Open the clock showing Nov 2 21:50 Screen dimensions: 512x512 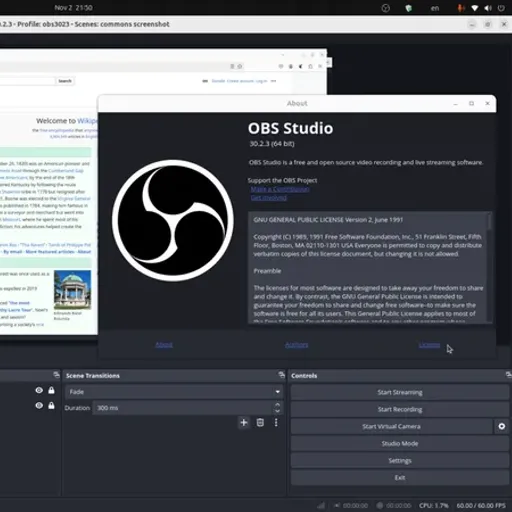coord(73,8)
